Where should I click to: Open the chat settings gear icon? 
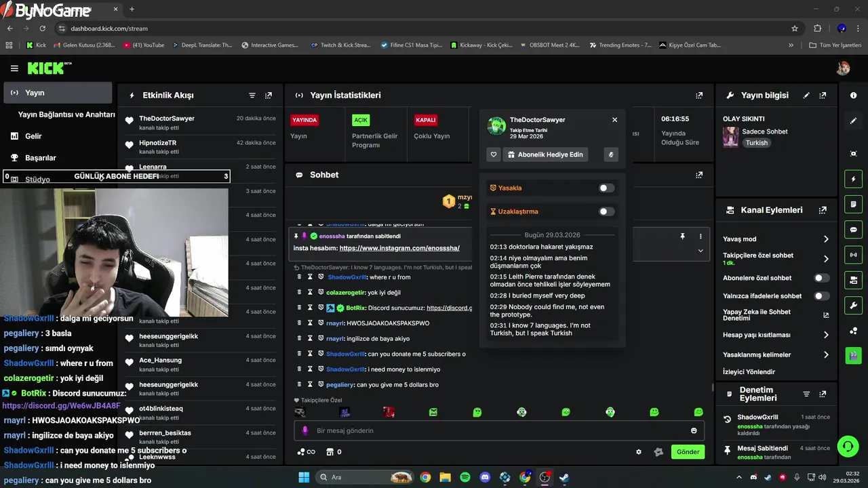(638, 452)
